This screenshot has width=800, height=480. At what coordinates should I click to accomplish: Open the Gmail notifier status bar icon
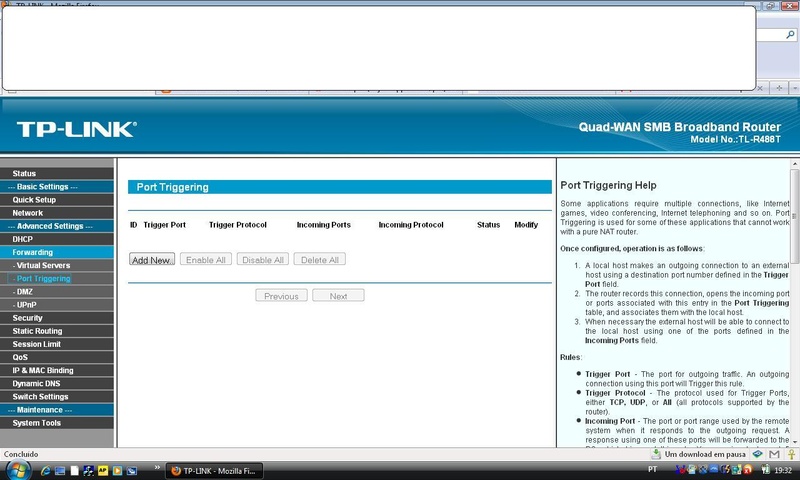[x=774, y=454]
